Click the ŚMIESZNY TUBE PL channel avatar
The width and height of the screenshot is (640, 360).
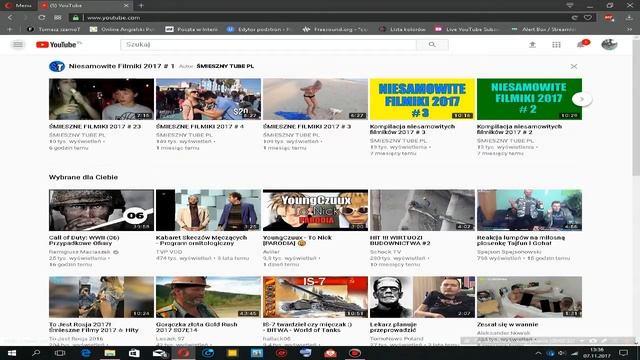[57, 66]
